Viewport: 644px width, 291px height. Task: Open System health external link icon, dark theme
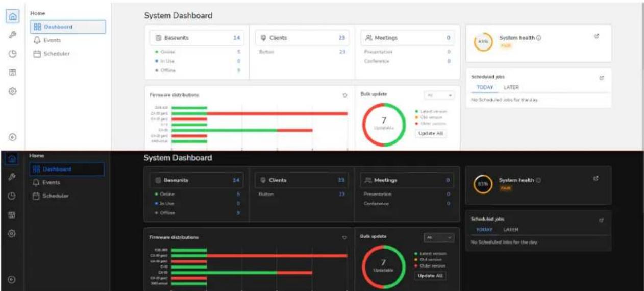pyautogui.click(x=596, y=179)
